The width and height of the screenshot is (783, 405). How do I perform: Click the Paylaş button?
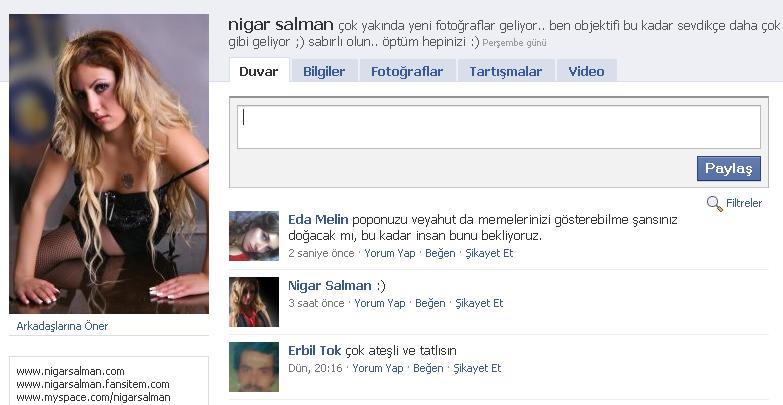(x=729, y=169)
